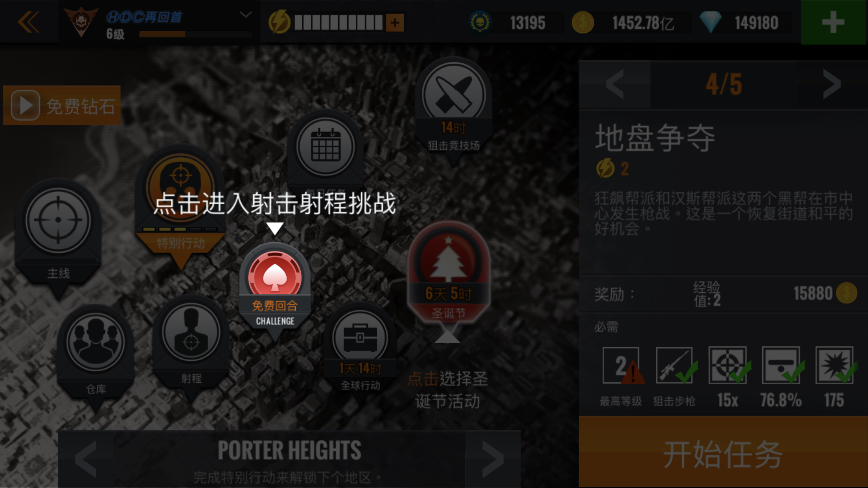Watch video for 免费钻石 free diamonds
The width and height of the screenshot is (868, 488).
(62, 105)
